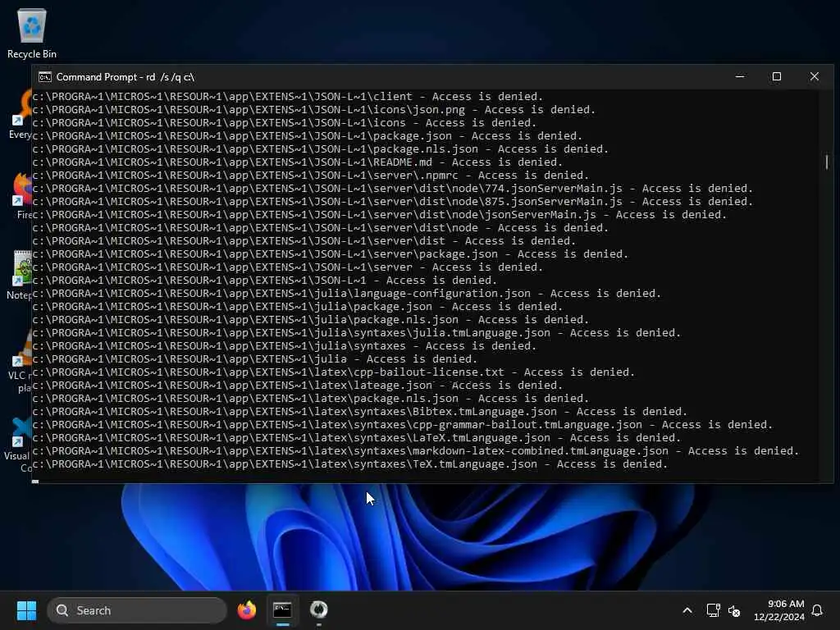Close the Command Prompt window

click(x=815, y=76)
